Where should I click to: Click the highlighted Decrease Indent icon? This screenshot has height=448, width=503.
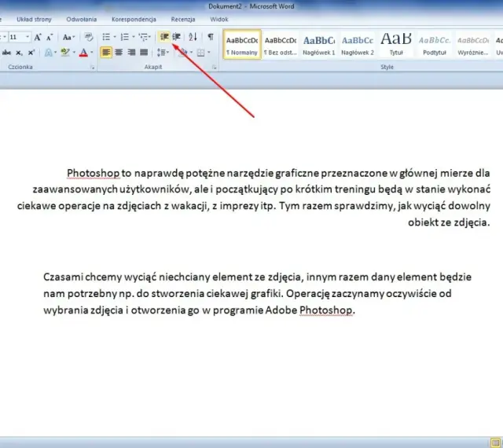coord(164,37)
